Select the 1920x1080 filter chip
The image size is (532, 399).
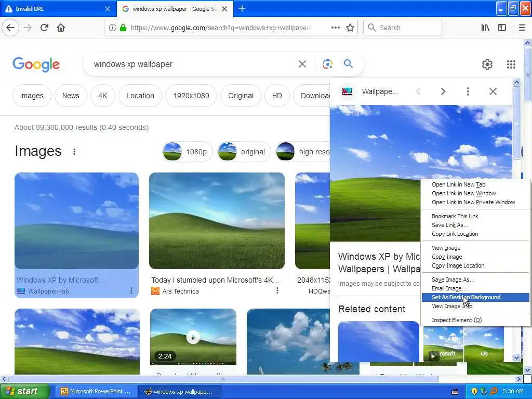(x=191, y=96)
